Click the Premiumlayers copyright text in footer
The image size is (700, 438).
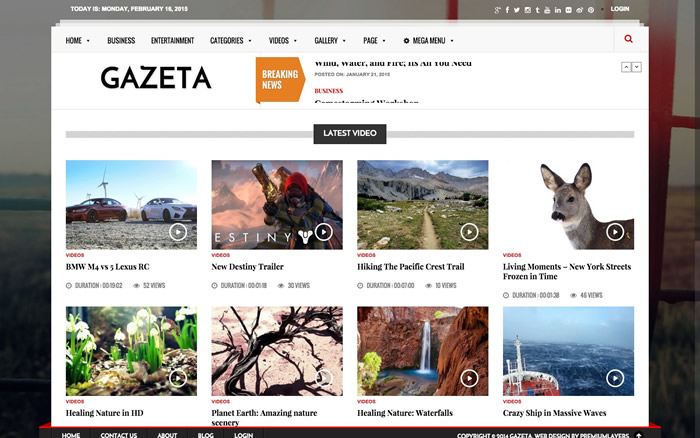(x=542, y=435)
